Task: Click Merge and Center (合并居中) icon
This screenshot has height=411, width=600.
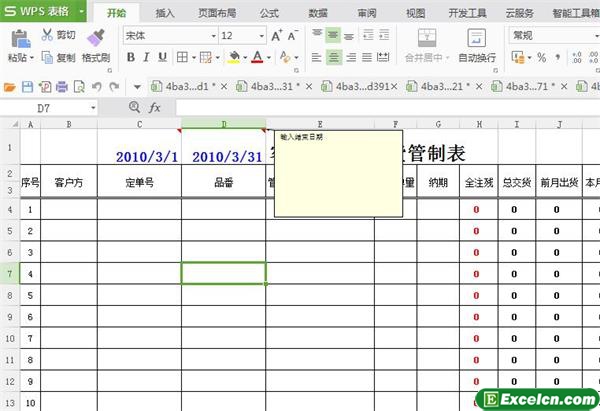Action: 427,38
